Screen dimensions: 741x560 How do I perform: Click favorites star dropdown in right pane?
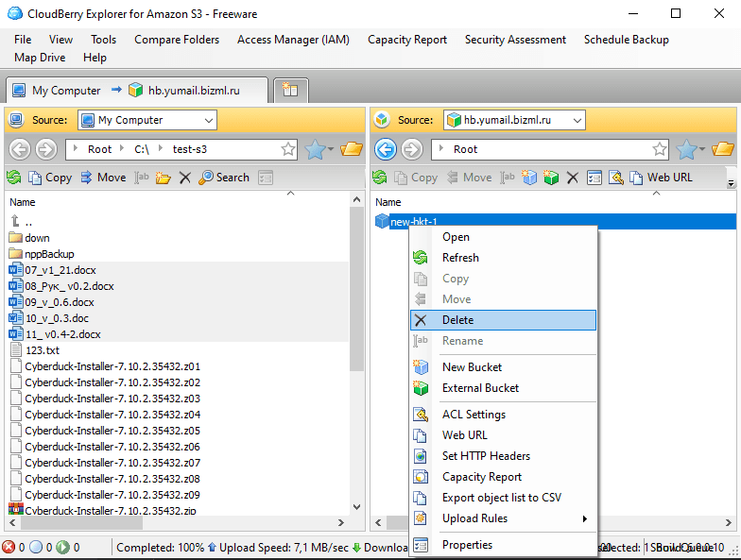[x=690, y=149]
